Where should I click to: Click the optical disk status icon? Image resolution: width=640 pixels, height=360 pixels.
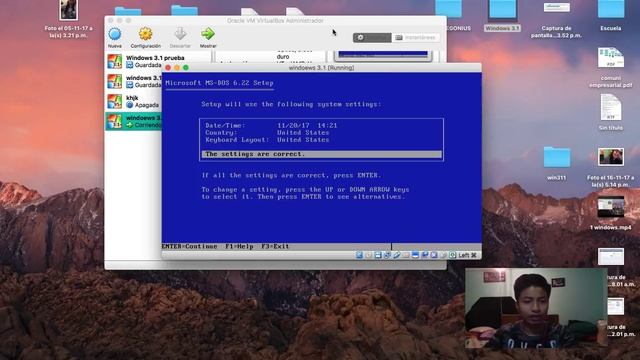pos(369,255)
